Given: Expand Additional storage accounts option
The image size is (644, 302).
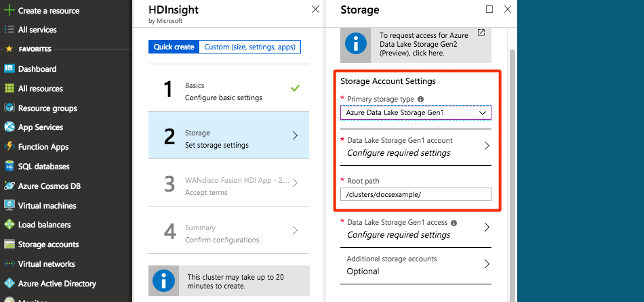Looking at the screenshot, I should [x=416, y=265].
